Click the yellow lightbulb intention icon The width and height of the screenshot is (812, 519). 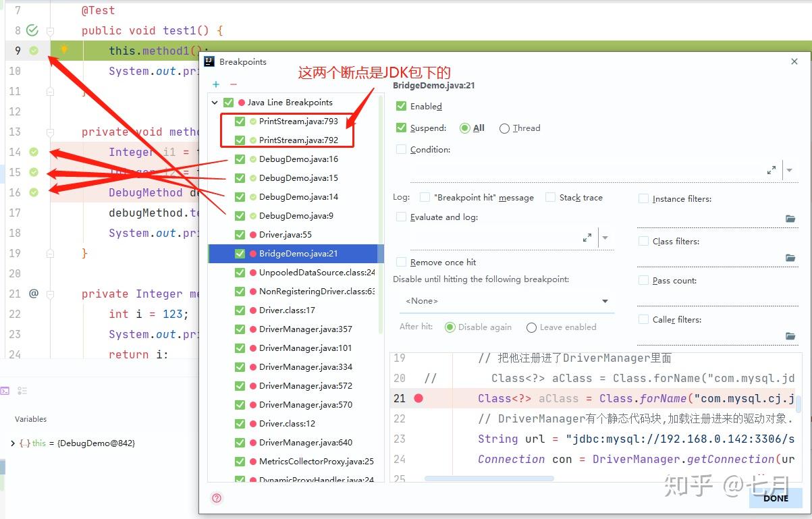64,50
